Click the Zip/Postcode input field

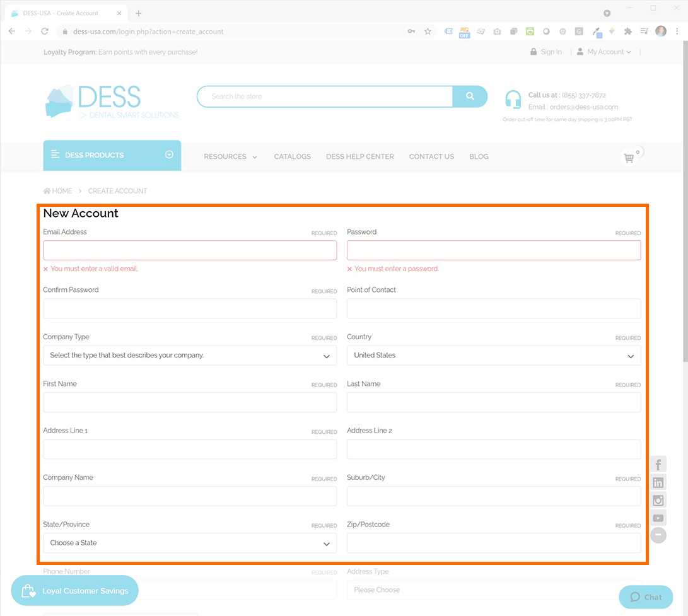pos(494,543)
